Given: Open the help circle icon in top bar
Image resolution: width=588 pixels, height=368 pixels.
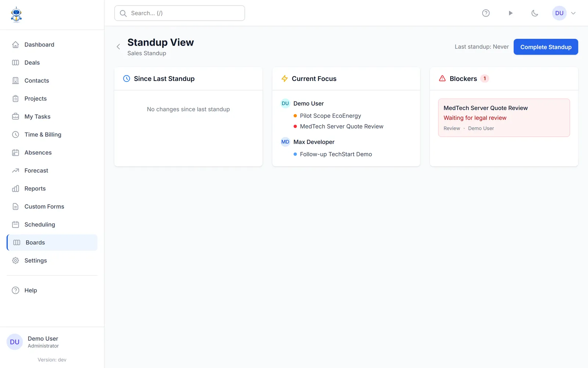Looking at the screenshot, I should [x=486, y=13].
